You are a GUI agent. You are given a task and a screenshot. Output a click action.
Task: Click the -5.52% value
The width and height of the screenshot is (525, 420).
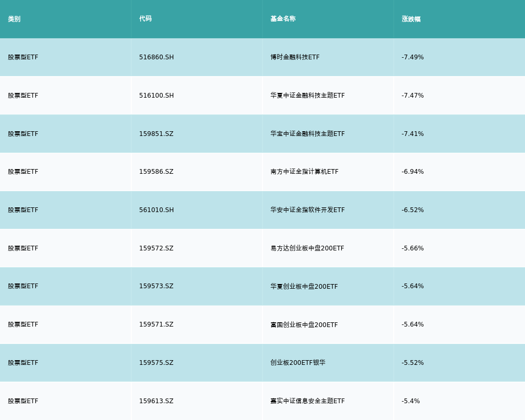coord(413,363)
